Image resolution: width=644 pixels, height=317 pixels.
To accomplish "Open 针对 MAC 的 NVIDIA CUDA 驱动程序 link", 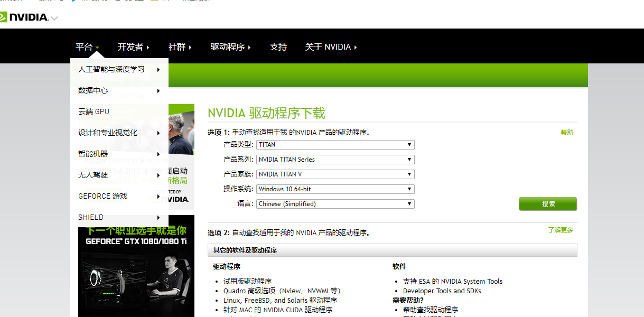I will tap(278, 310).
